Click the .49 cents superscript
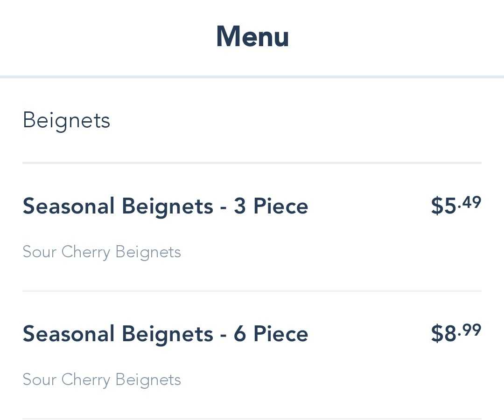The height and width of the screenshot is (420, 504). 469,202
